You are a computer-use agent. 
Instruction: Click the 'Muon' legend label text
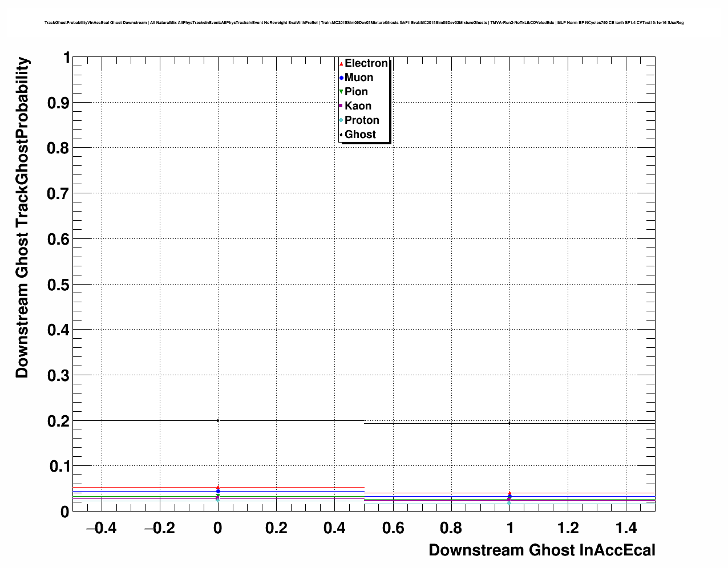click(x=359, y=78)
